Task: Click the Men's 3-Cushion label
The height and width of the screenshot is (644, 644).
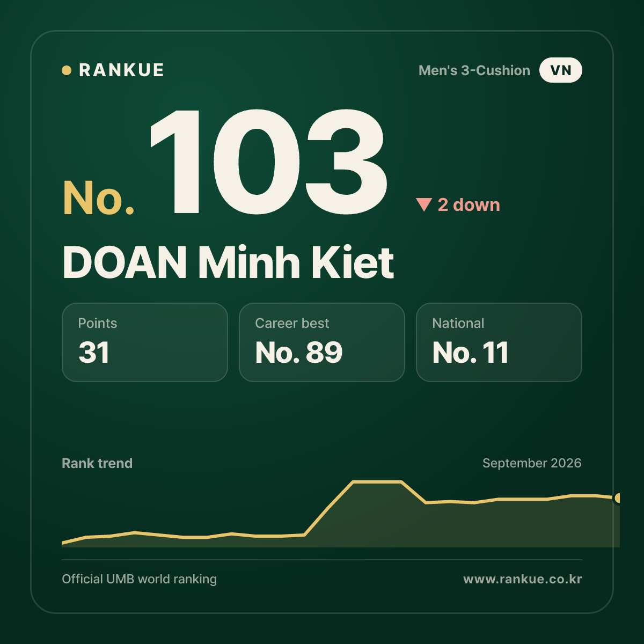Action: click(474, 70)
